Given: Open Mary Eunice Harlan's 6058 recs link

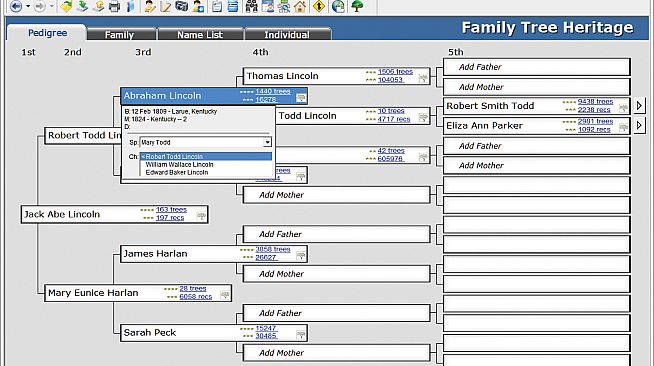Looking at the screenshot, I should click(196, 297).
